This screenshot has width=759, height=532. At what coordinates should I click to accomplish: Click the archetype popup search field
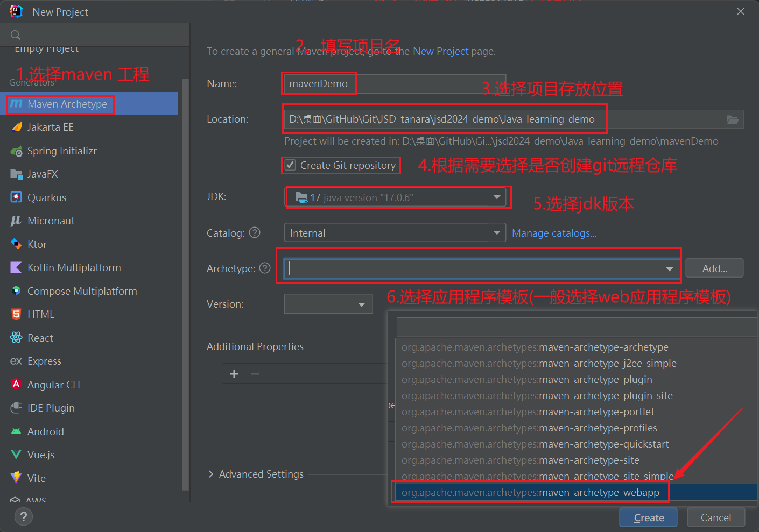tap(577, 327)
